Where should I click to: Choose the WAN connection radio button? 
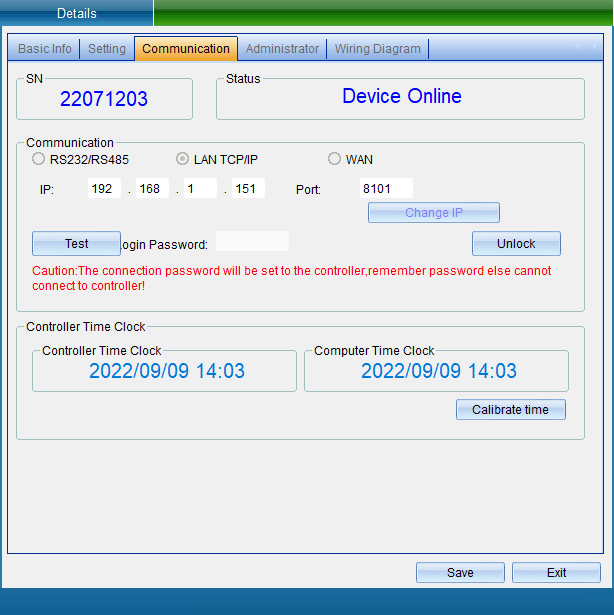(334, 159)
